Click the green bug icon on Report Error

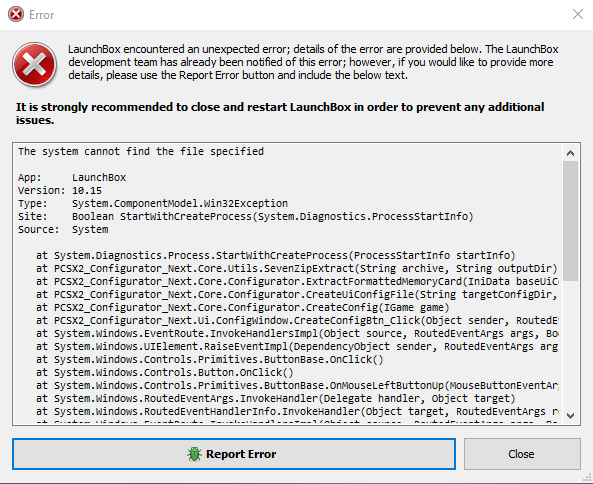pyautogui.click(x=194, y=454)
